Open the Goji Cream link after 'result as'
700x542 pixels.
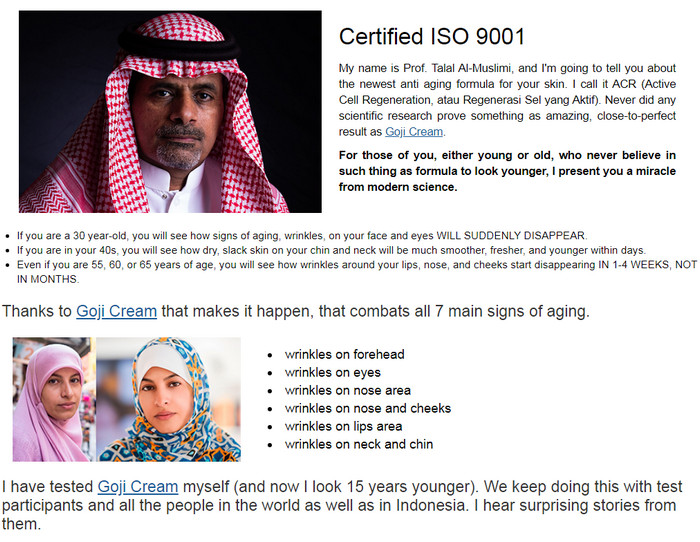(x=414, y=132)
